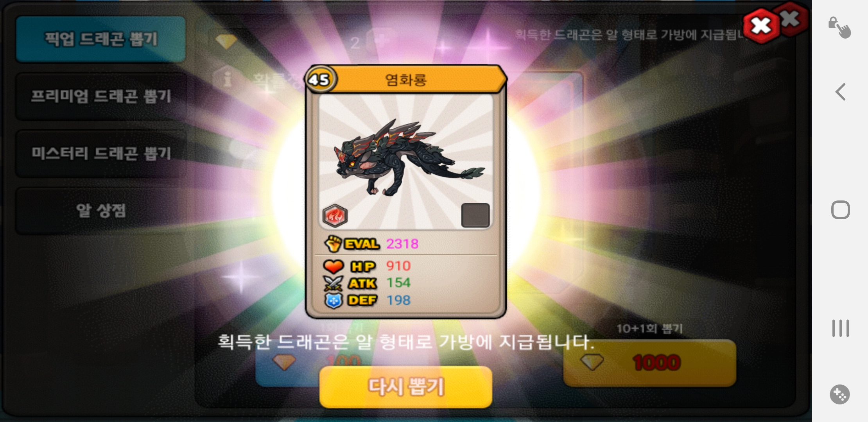Toggle the touch lock icon
The width and height of the screenshot is (868, 422).
(x=839, y=27)
